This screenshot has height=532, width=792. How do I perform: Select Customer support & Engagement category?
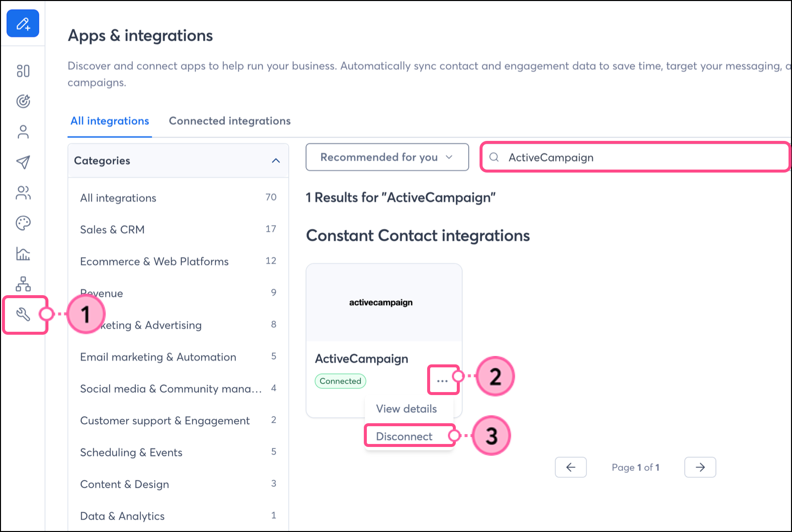[178, 420]
